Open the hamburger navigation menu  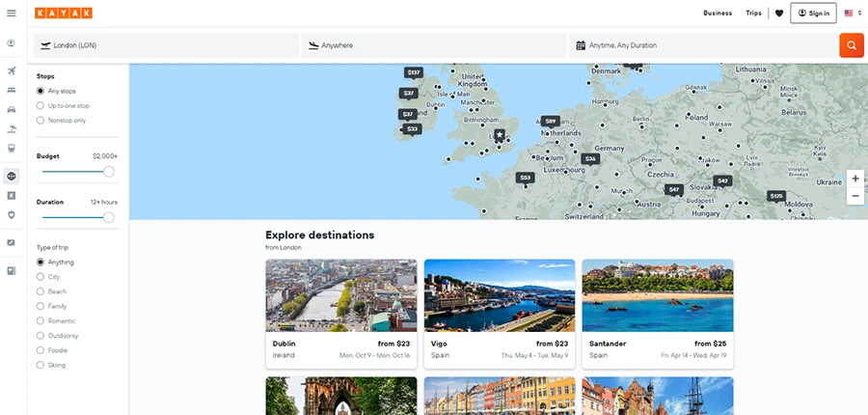click(x=11, y=14)
